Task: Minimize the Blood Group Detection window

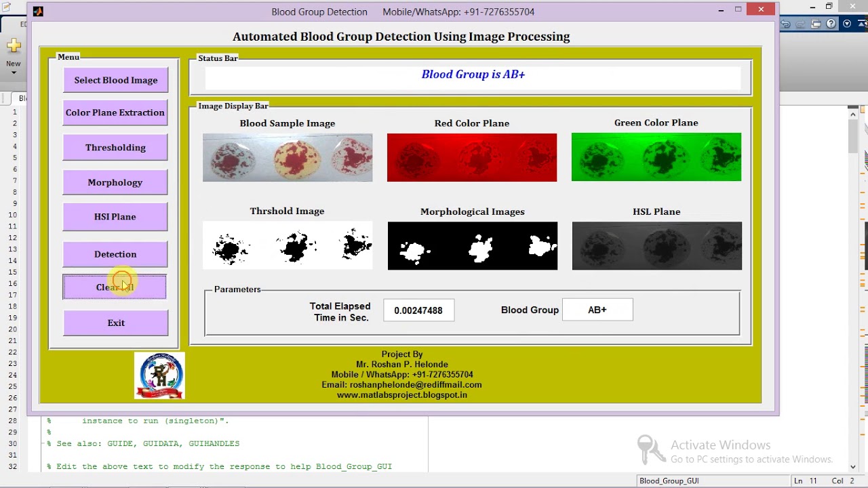Action: click(x=721, y=10)
